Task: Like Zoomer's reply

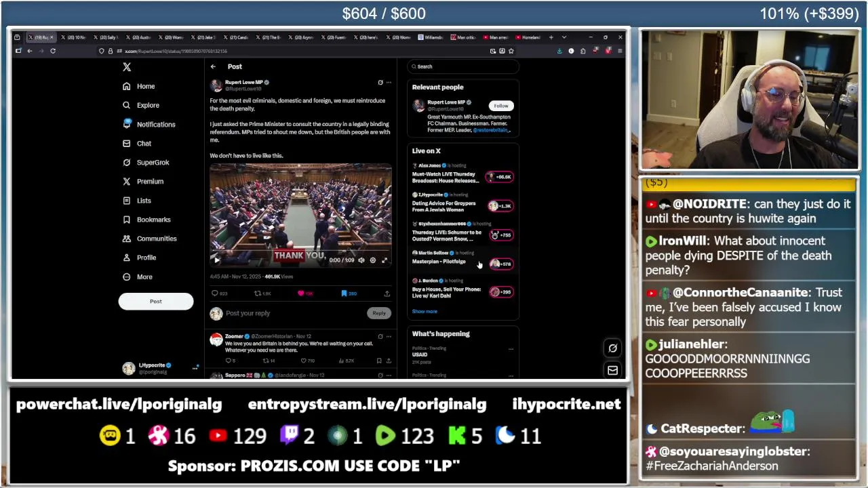Action: pos(304,361)
